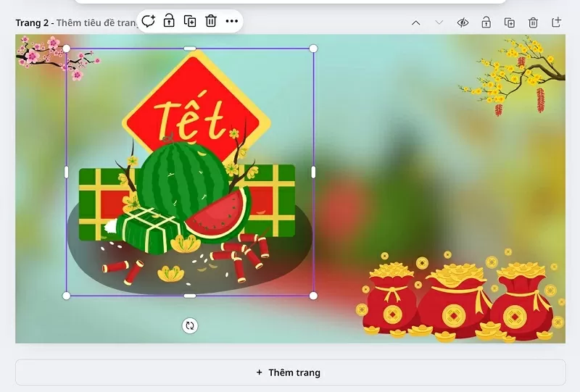
Task: Select the top-left corner resize handle
Action: point(66,49)
